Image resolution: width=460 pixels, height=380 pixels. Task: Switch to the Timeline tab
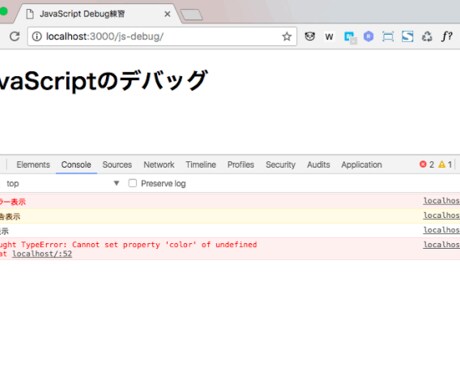click(x=201, y=165)
